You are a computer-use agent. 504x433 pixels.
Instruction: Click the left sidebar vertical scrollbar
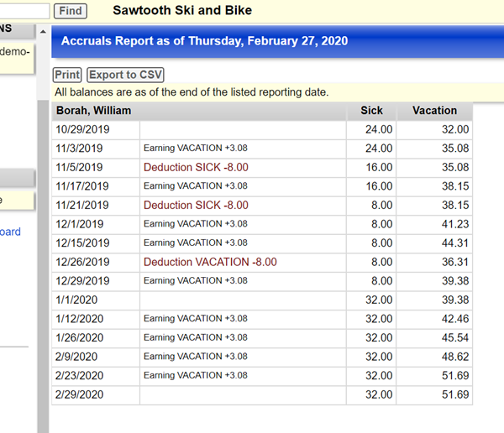tap(42, 252)
